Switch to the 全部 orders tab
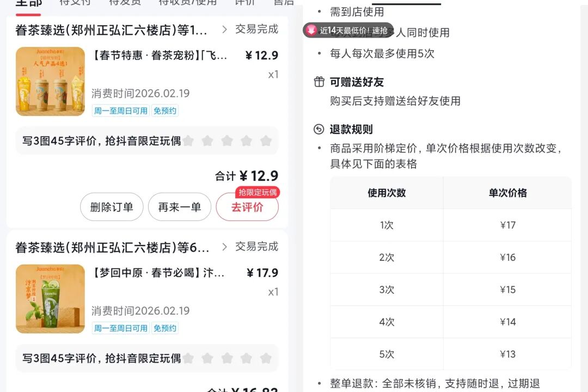The width and height of the screenshot is (588, 392). click(28, 3)
